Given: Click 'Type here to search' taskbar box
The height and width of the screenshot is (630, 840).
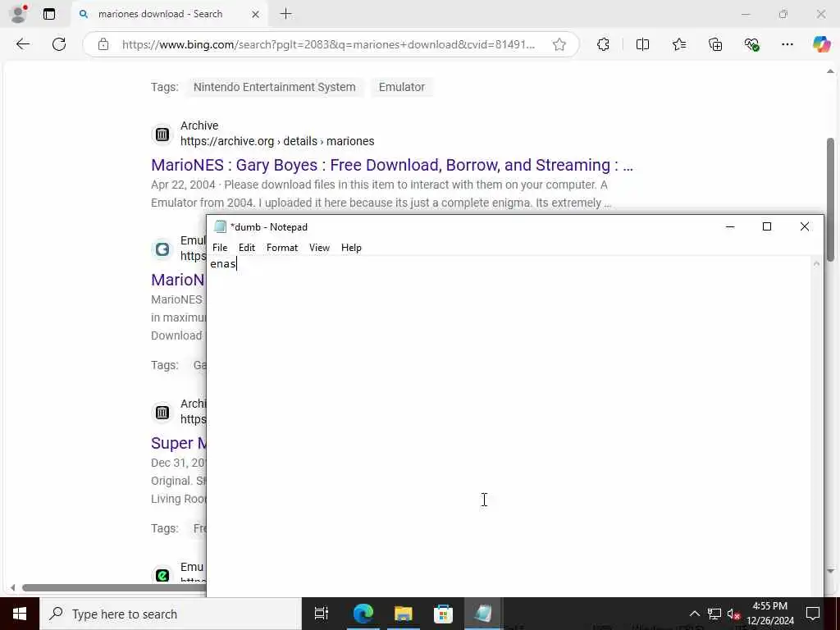Looking at the screenshot, I should coord(171,614).
